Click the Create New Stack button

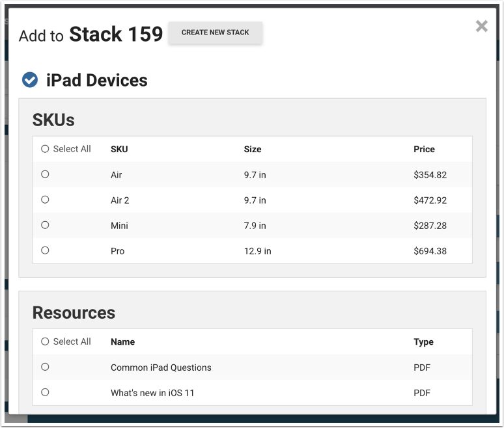215,33
